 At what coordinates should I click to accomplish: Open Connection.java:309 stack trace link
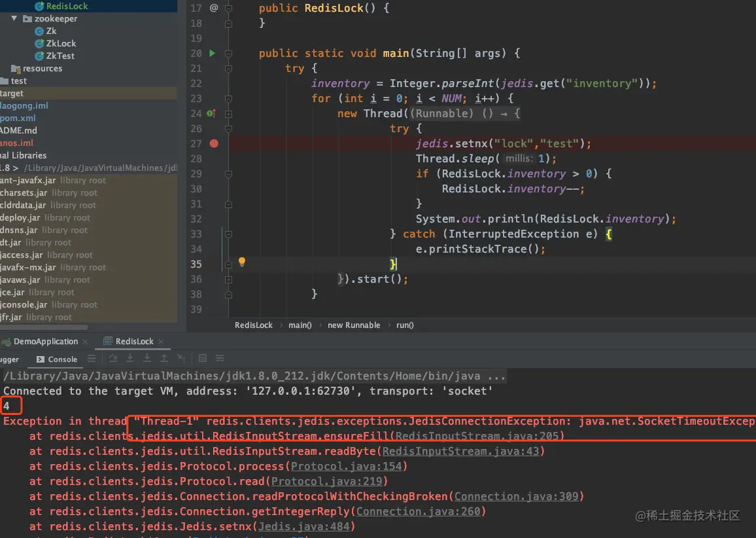[x=516, y=496]
